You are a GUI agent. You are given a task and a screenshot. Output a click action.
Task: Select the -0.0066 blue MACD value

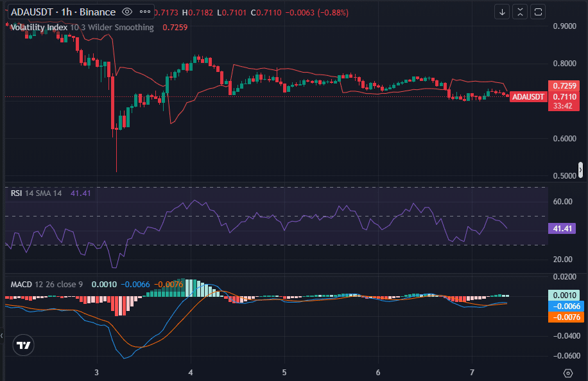135,283
